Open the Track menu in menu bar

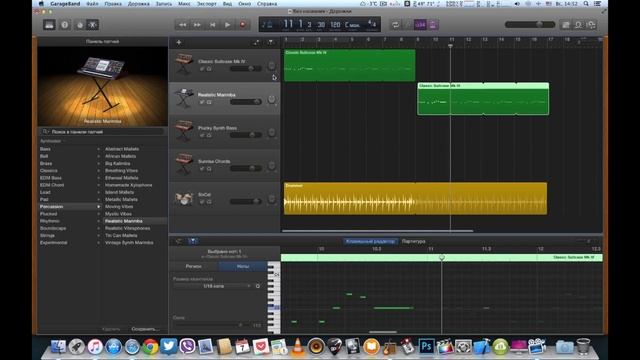click(139, 4)
